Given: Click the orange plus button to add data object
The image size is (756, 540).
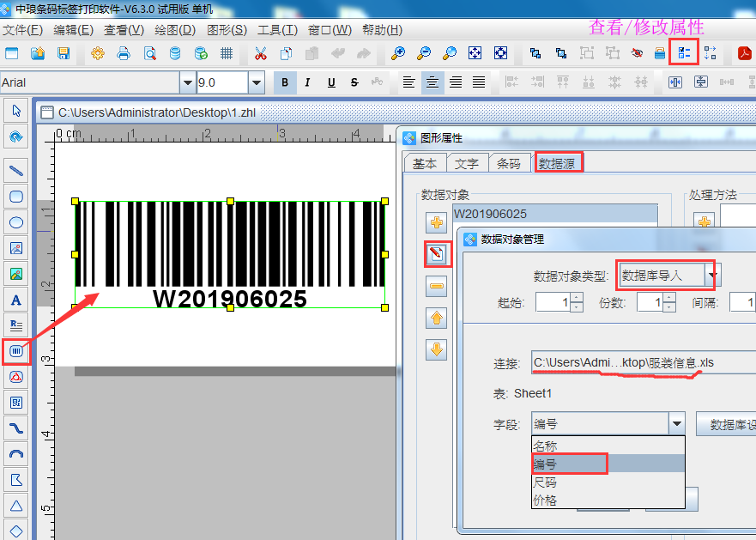Looking at the screenshot, I should 437,221.
